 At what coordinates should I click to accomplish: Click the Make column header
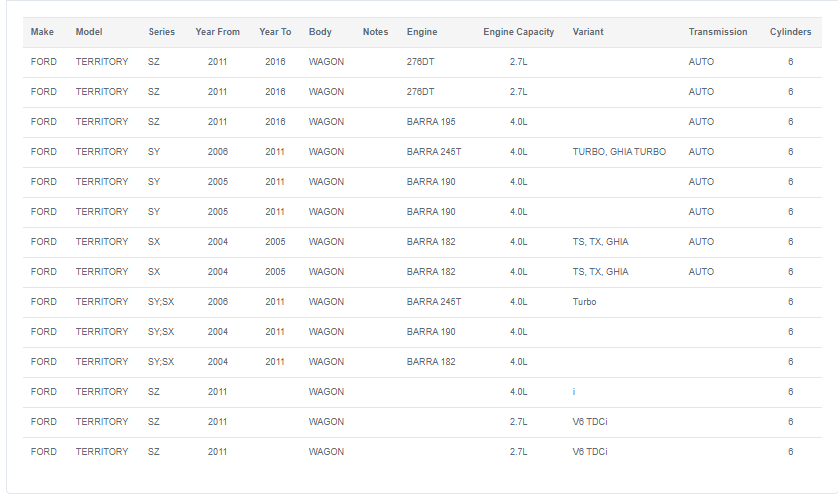point(42,32)
